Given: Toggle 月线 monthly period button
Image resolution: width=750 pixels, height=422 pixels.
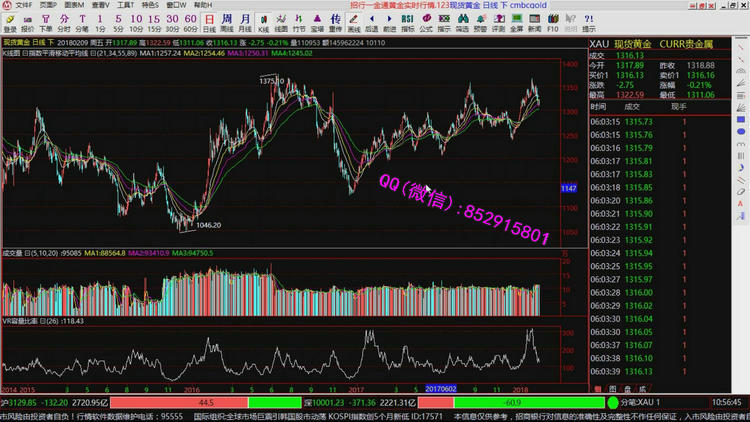Looking at the screenshot, I should pos(245,20).
